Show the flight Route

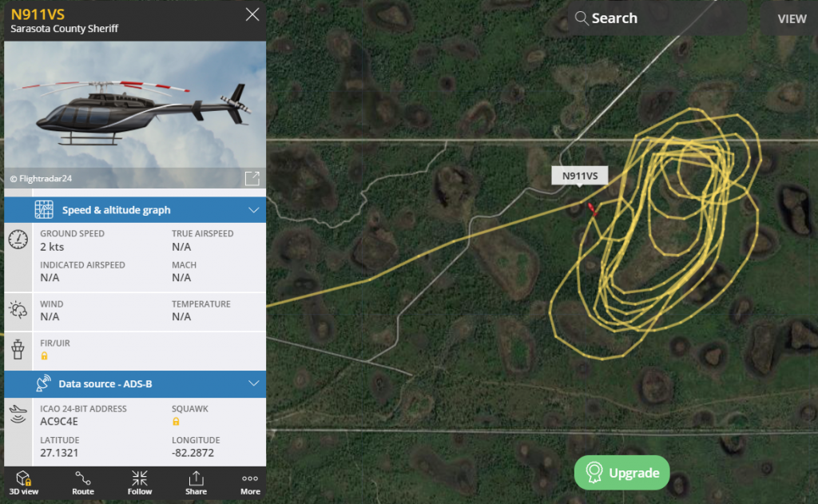coord(83,482)
